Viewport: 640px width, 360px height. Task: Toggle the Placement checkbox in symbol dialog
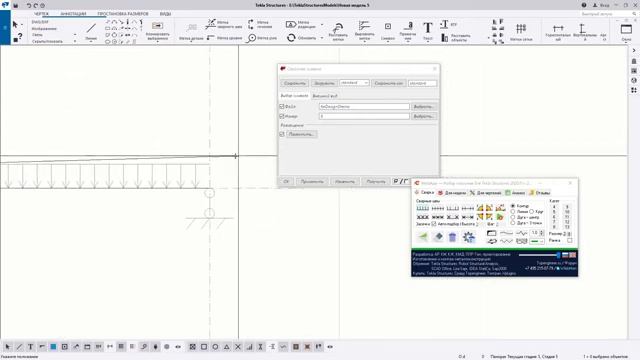282,134
